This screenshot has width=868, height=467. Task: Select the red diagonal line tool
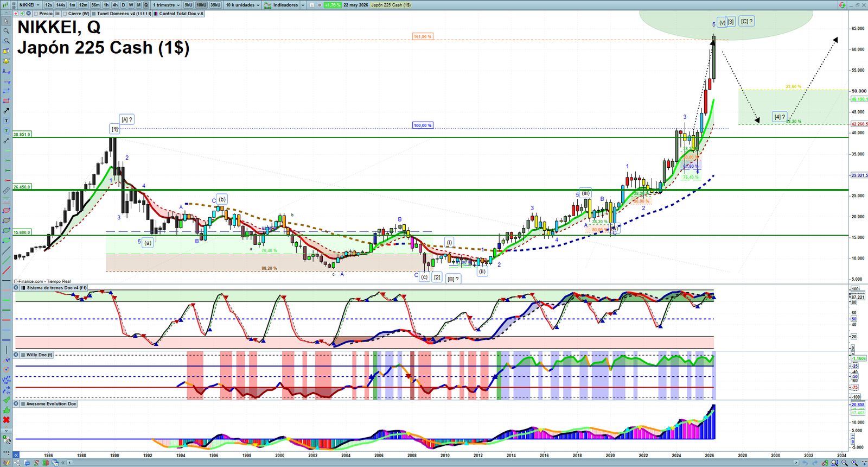coord(7,270)
